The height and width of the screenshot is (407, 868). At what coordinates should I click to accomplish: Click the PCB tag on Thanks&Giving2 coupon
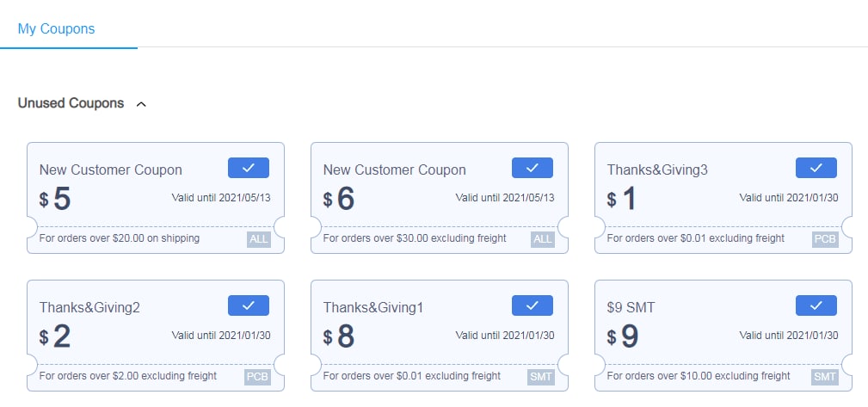tap(257, 377)
